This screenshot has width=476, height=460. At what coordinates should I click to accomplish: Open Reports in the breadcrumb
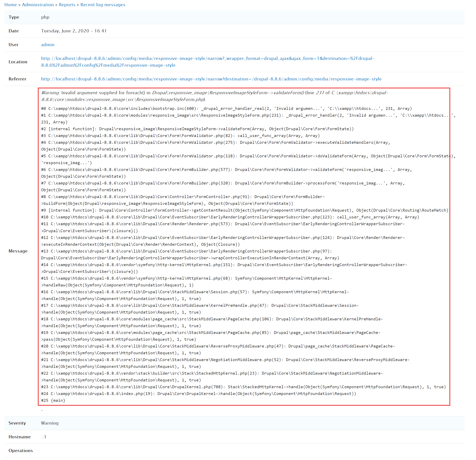tap(67, 5)
